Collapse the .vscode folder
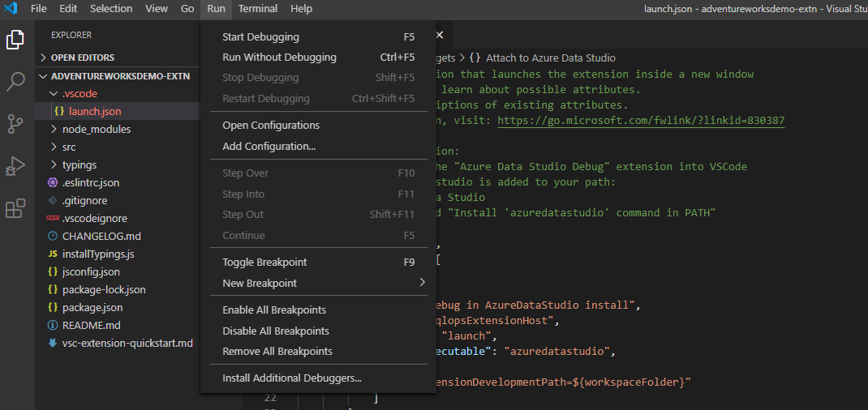 (79, 93)
